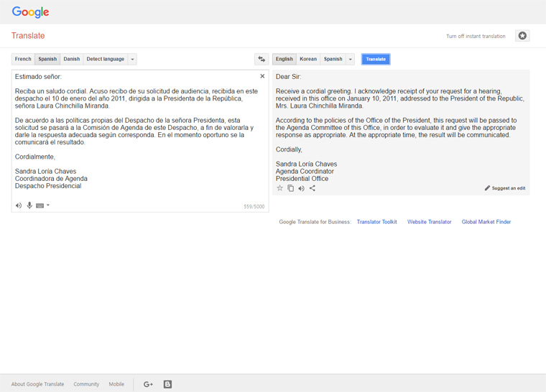The image size is (546, 392).
Task: Expand target language list dropdown
Action: click(351, 59)
